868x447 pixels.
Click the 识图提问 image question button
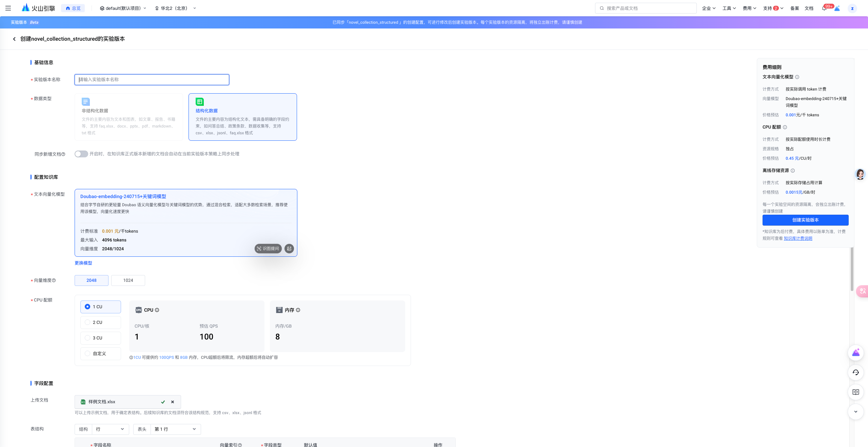268,249
